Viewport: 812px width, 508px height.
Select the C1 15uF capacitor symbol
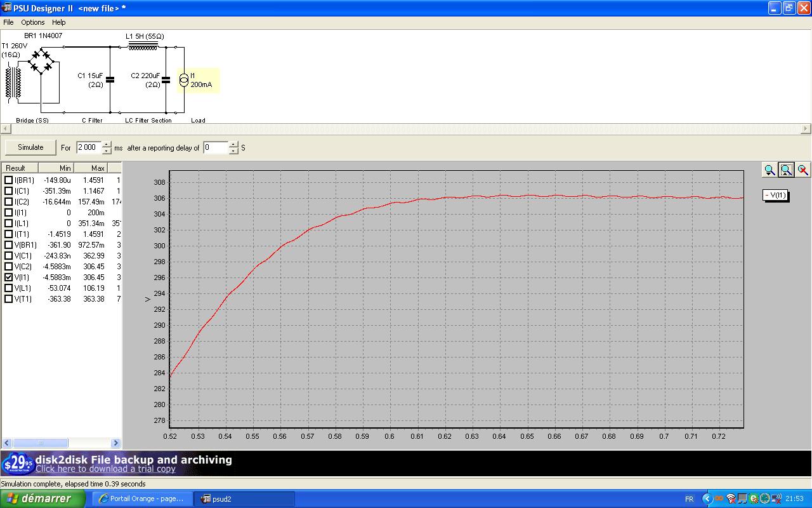coord(110,80)
